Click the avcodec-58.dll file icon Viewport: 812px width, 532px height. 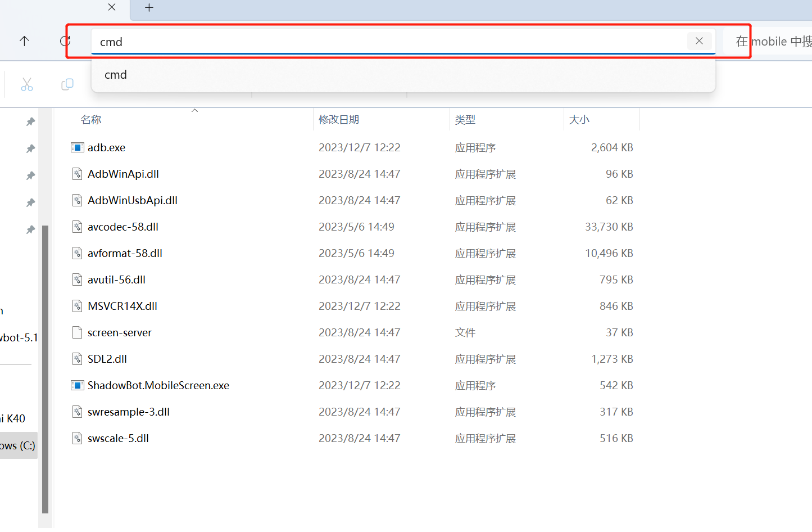tap(77, 227)
